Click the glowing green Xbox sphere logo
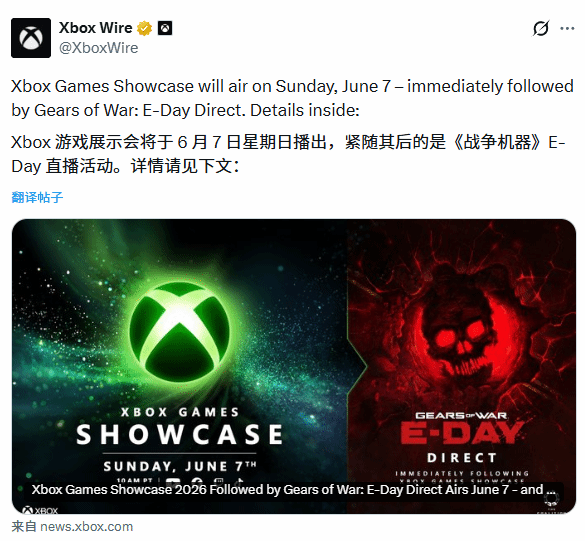Viewport: 585px width, 541px height. click(x=180, y=332)
